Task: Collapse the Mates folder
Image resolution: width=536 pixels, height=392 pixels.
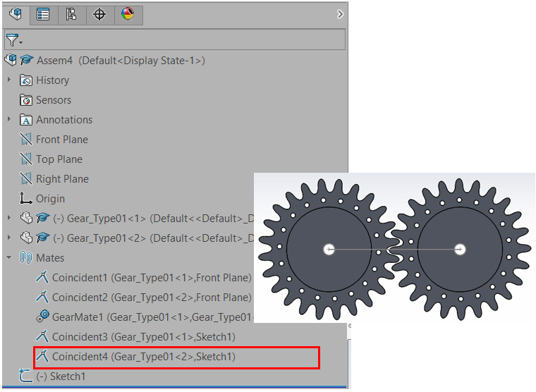Action: pyautogui.click(x=9, y=257)
